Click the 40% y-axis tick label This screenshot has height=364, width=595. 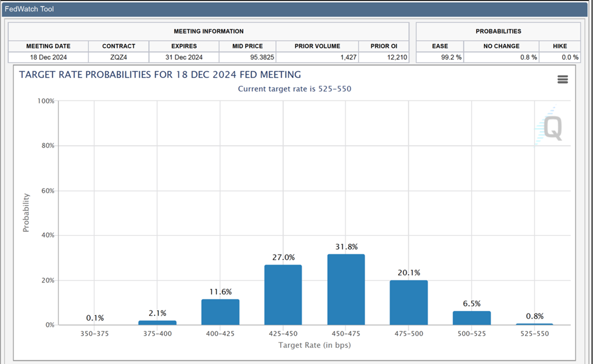tap(48, 235)
